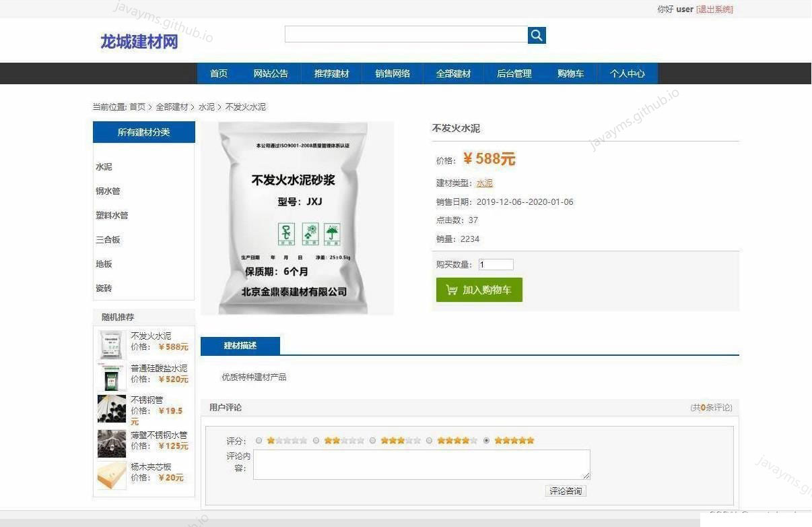Click the main 不发火水泥砂浆 product image
812x527 pixels.
point(297,218)
